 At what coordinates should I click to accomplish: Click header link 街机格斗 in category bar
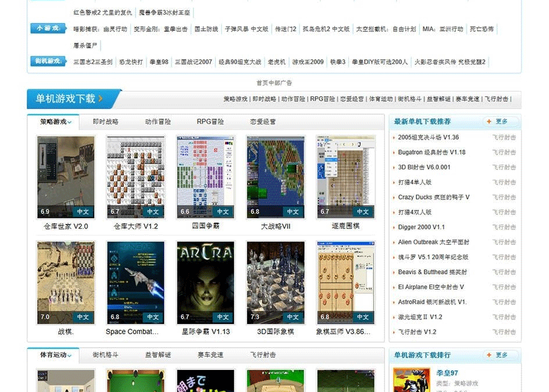(409, 99)
